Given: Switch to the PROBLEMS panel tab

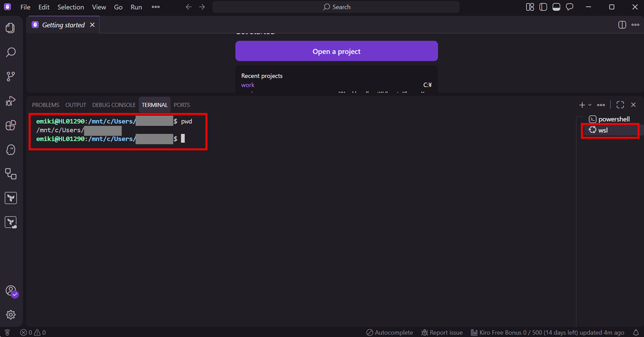Looking at the screenshot, I should [x=46, y=105].
